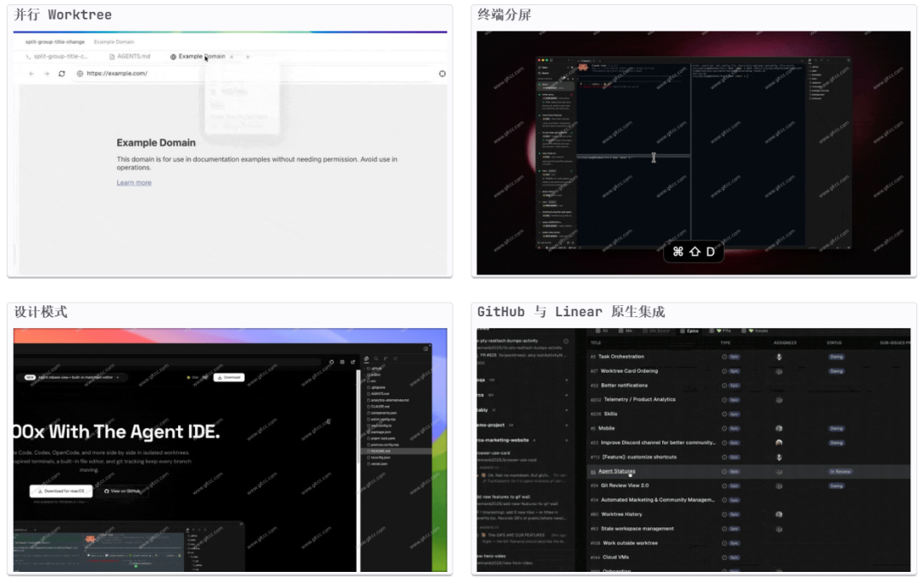Click the ⌘⇧D shortcut overlay badge
This screenshot has height=583, width=924.
pos(694,252)
